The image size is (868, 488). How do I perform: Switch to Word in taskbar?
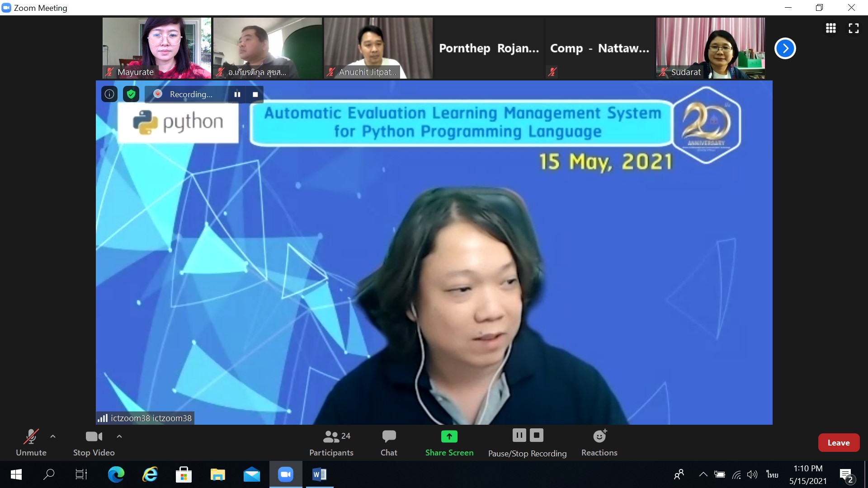[320, 474]
